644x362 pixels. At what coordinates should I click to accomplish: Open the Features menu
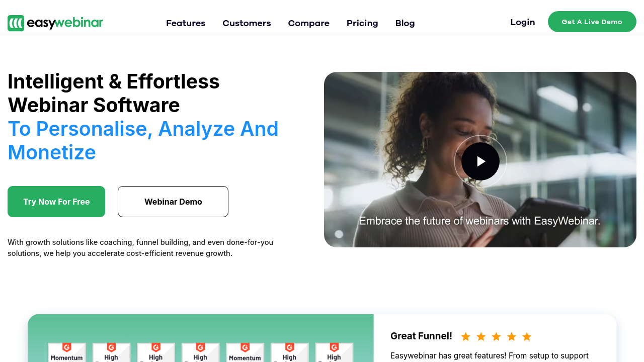click(x=186, y=23)
